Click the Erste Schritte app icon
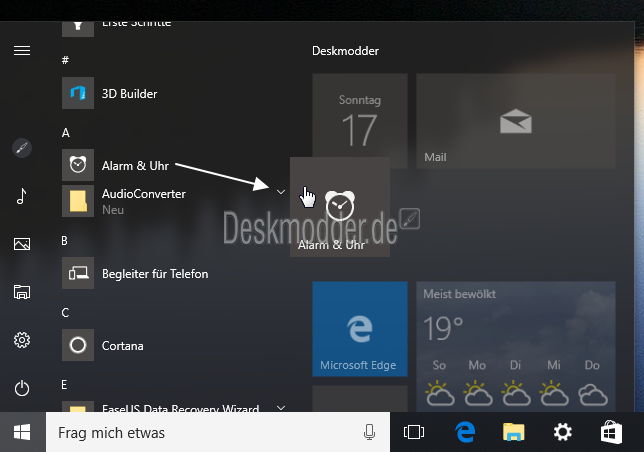Screen dimensions: 644x452 (78, 28)
